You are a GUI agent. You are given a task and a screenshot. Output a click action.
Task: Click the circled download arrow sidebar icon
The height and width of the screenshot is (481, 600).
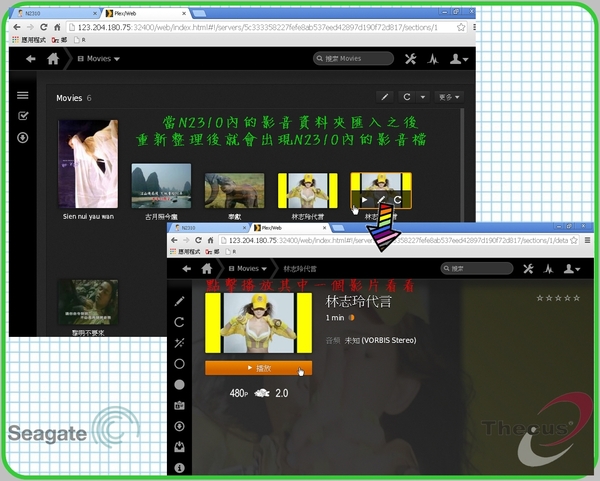[179, 426]
